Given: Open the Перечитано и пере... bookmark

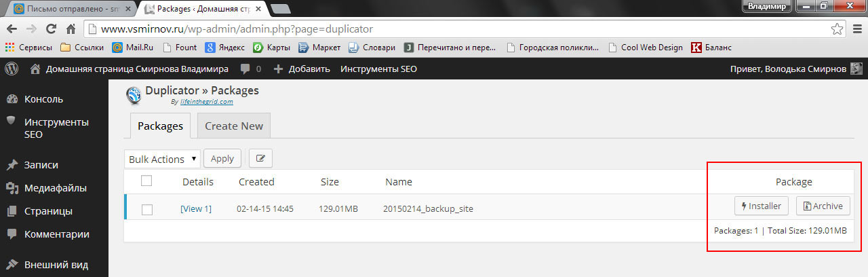Looking at the screenshot, I should [x=451, y=48].
